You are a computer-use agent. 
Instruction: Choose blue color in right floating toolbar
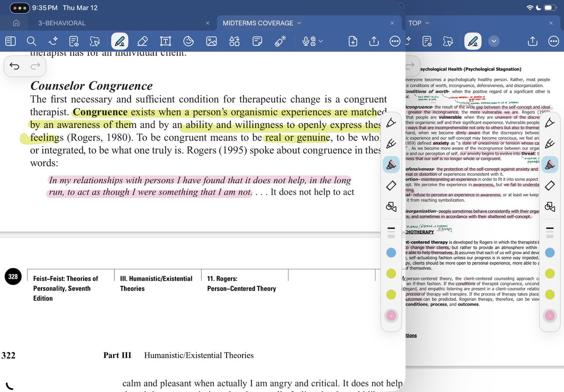[549, 253]
